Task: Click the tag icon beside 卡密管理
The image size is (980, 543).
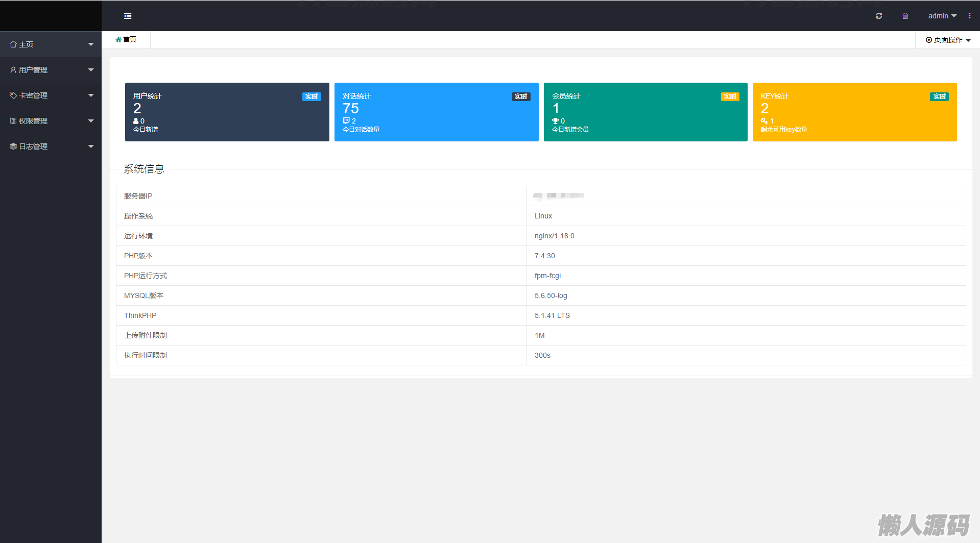Action: pyautogui.click(x=13, y=95)
